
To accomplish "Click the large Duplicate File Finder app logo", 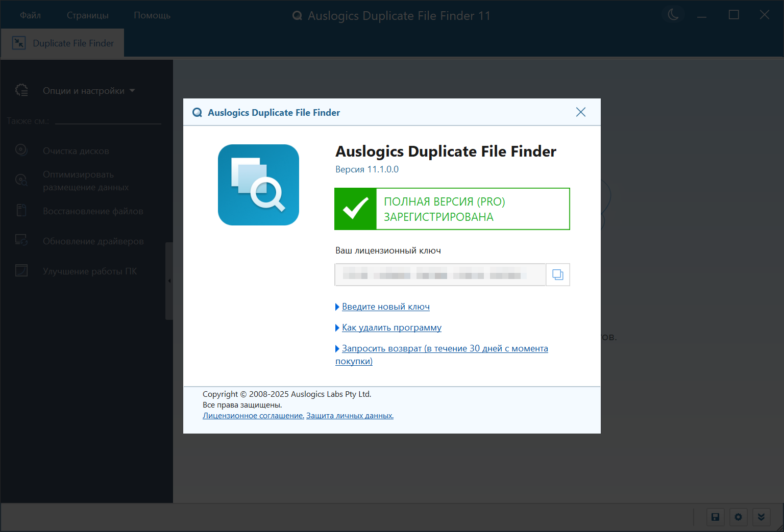I will coord(258,185).
